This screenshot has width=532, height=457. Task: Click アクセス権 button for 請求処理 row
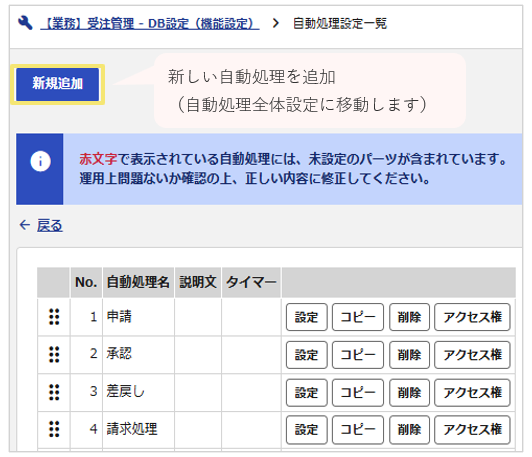click(x=472, y=430)
